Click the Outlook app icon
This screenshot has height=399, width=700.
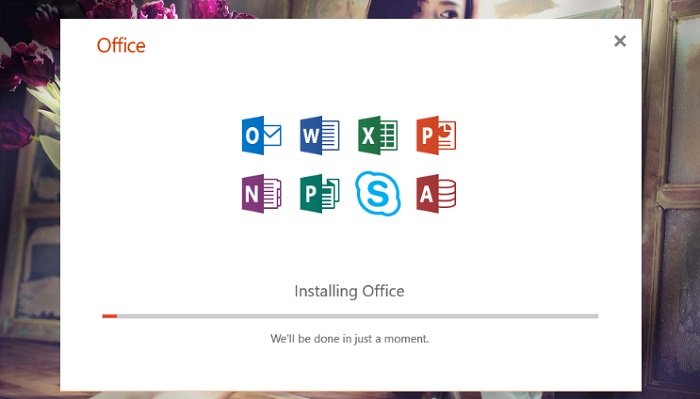click(x=262, y=135)
